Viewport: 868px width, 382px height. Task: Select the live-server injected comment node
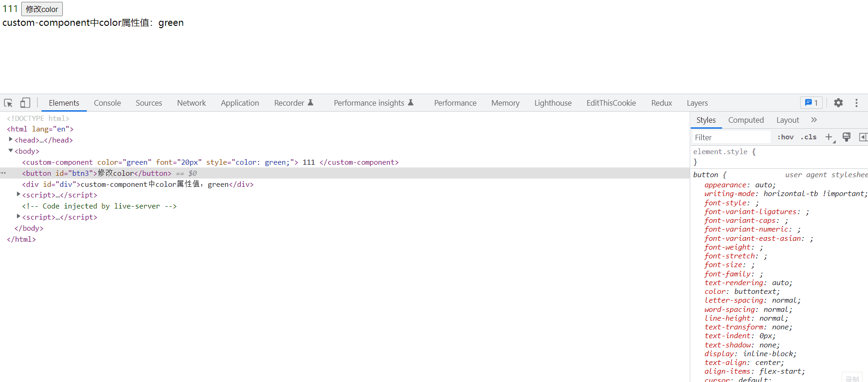pyautogui.click(x=99, y=206)
